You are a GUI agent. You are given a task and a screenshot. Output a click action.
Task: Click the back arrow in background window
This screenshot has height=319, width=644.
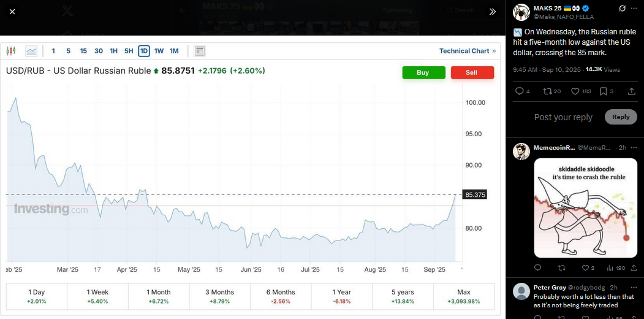coord(183,10)
